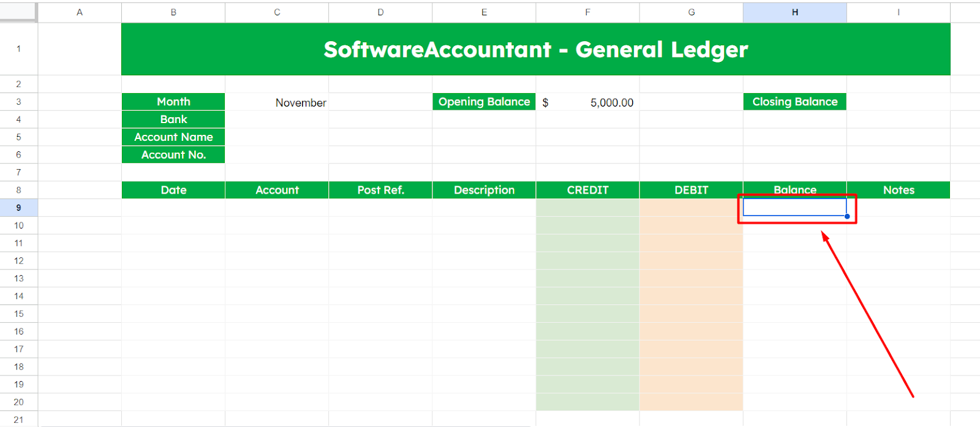
Task: Click the SoftwareAccountant - General Ledger title
Action: (536, 49)
